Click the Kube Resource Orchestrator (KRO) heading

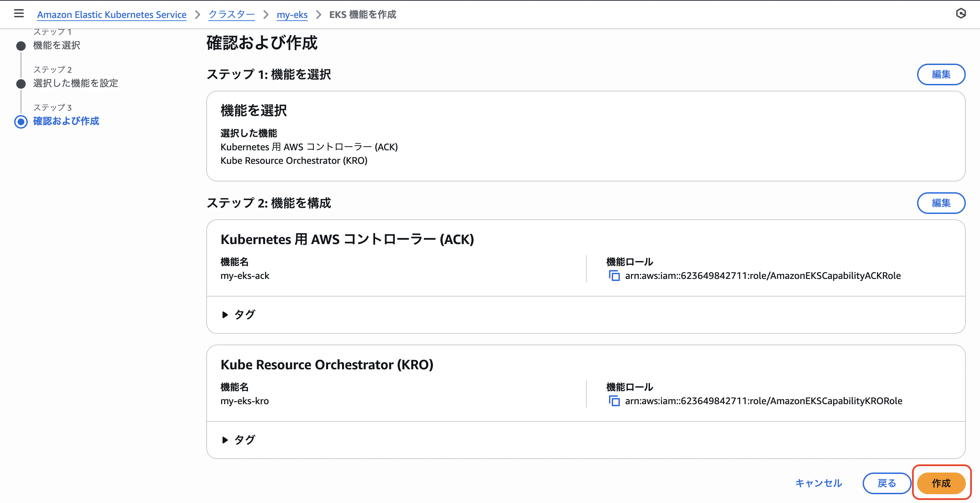click(327, 365)
